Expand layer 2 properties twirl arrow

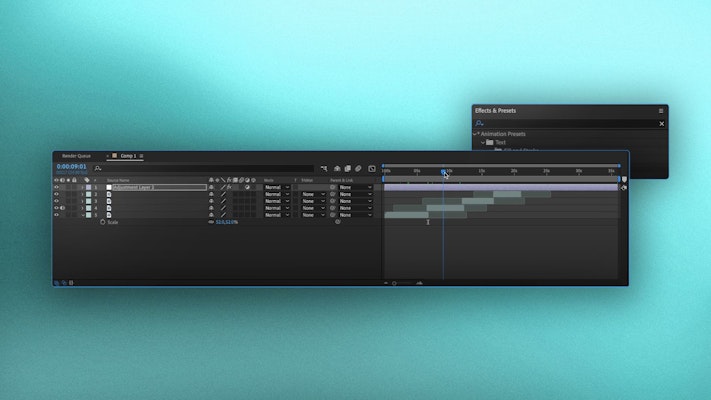[83, 194]
